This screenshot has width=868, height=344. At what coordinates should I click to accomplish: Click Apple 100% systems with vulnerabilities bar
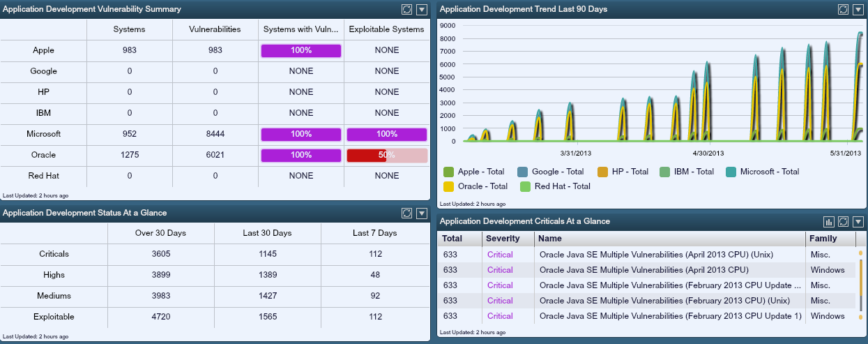click(300, 50)
